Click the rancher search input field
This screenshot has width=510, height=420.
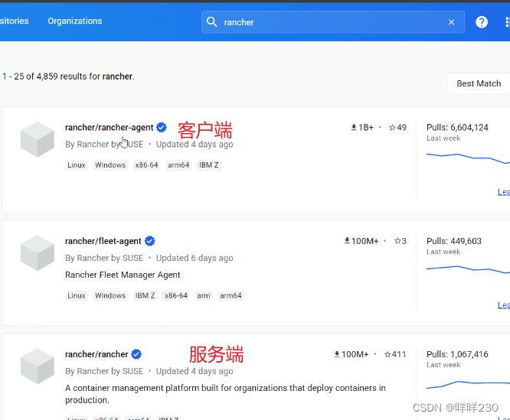pos(333,22)
